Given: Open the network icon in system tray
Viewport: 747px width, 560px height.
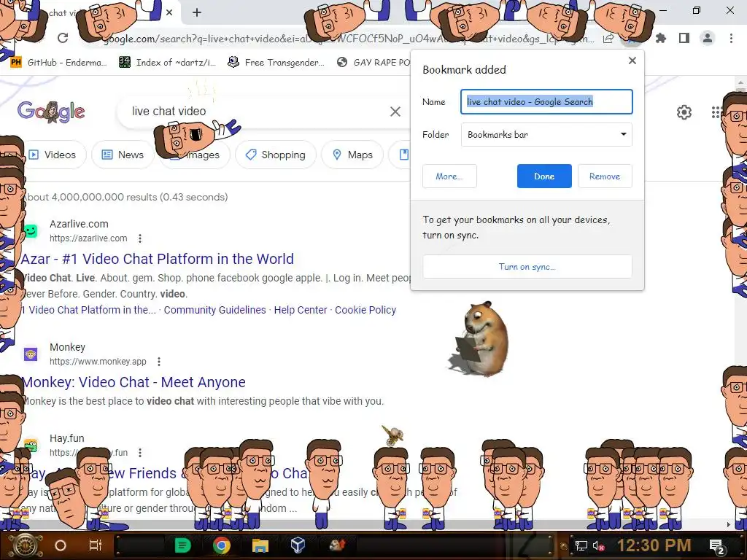Looking at the screenshot, I should (x=581, y=545).
